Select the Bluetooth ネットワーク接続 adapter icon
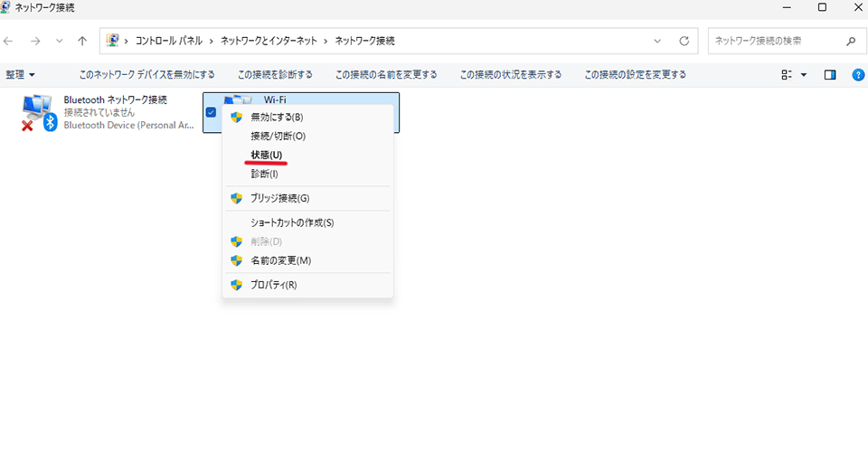The image size is (868, 471). [39, 112]
